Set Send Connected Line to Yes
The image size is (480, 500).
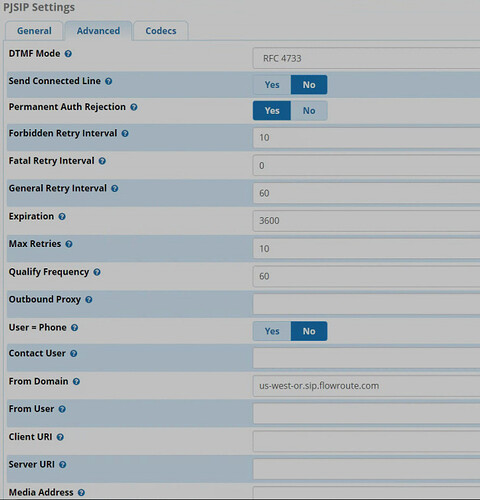272,85
